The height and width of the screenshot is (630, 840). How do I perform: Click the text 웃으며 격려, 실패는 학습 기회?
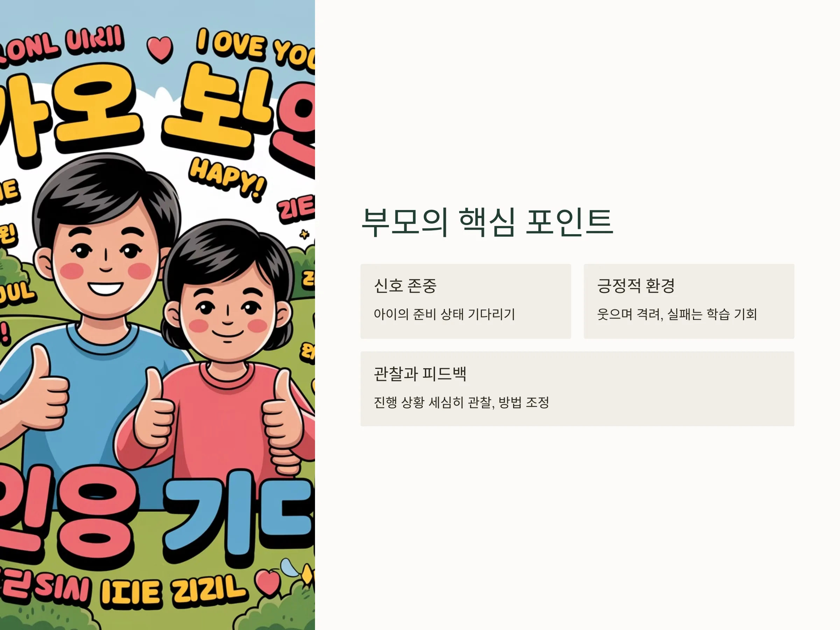click(x=677, y=314)
